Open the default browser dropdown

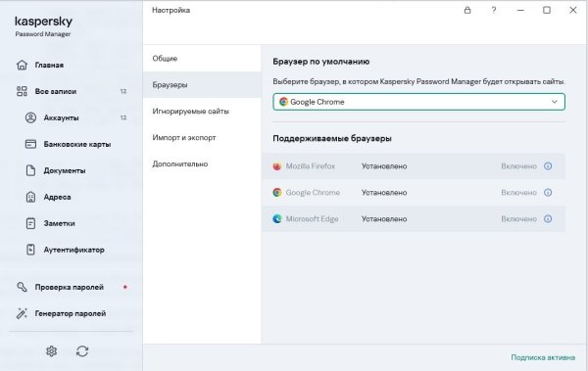[x=418, y=102]
